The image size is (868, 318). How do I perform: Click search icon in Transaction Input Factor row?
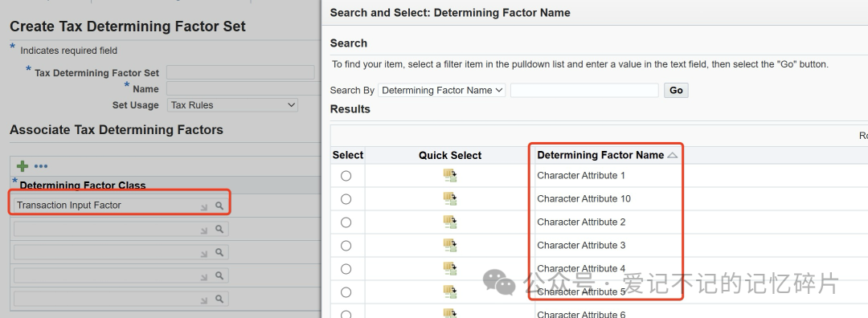click(x=219, y=206)
